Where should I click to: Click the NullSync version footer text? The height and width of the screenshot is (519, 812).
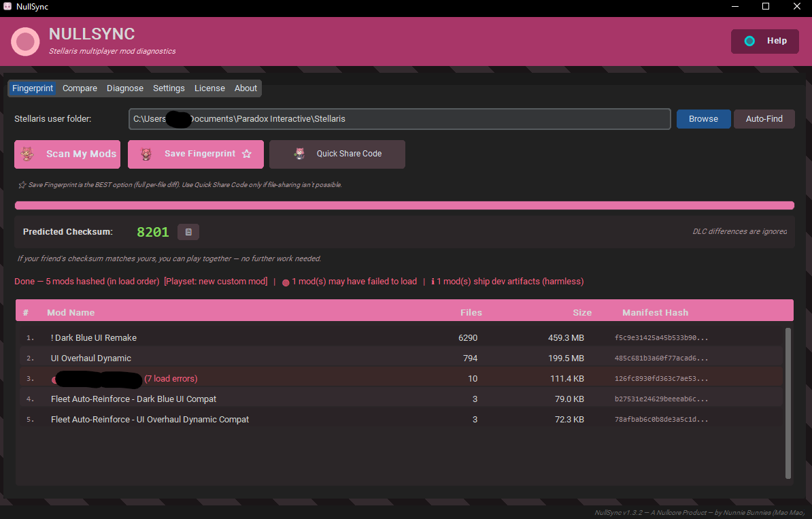click(x=700, y=512)
